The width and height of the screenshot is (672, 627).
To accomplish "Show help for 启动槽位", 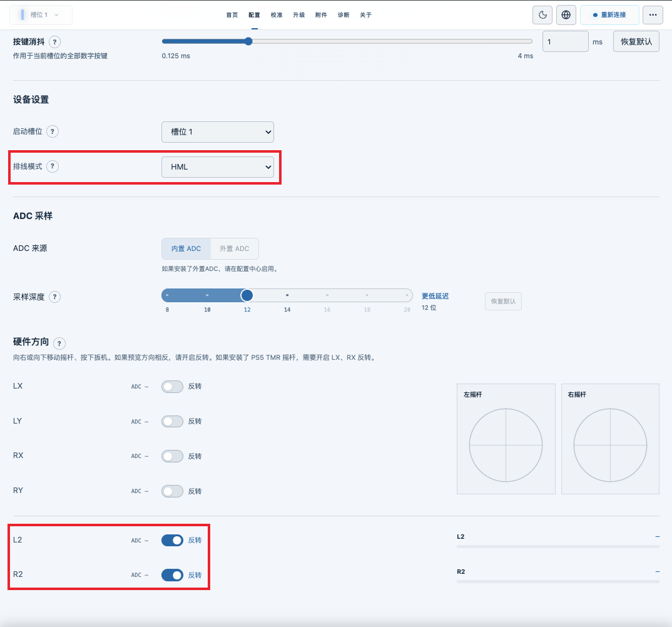I will (53, 131).
